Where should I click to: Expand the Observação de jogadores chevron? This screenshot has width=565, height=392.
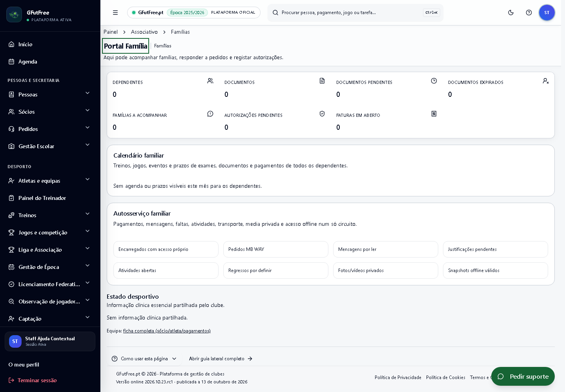pyautogui.click(x=87, y=300)
